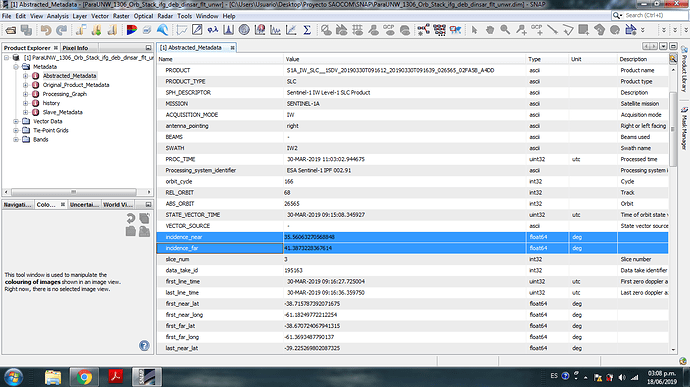Click the REL_ORBIT row
Screen dimensions: 690x387
[412, 192]
